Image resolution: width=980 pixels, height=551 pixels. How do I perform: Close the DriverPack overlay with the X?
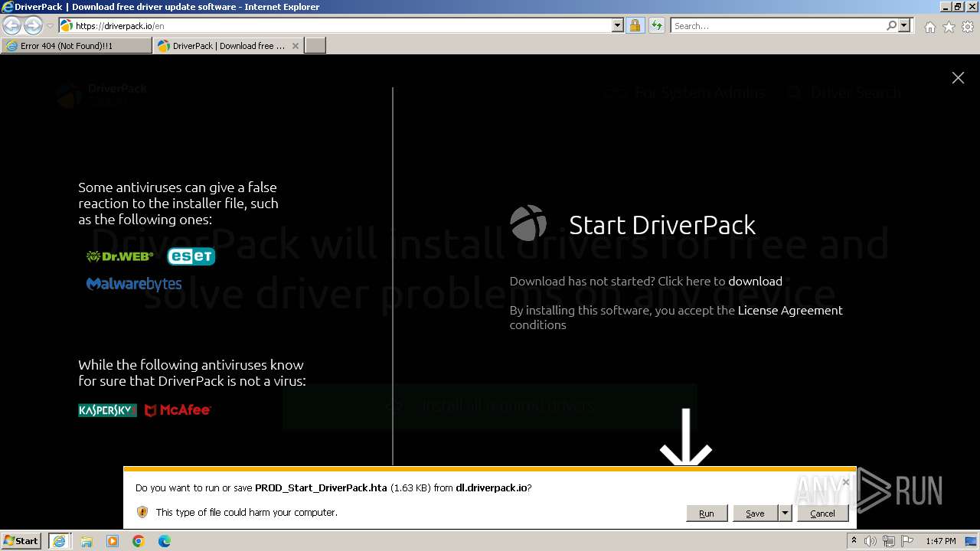(x=958, y=78)
